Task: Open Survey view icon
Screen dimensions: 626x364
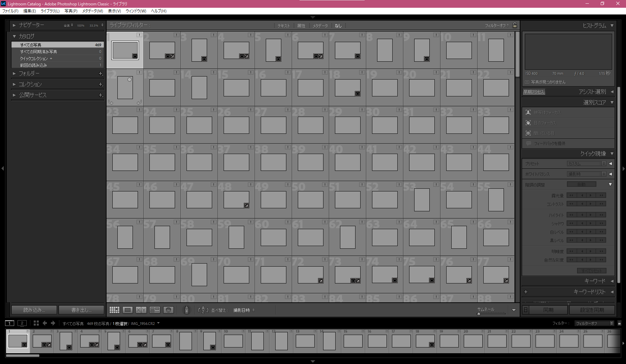Action: click(x=155, y=310)
